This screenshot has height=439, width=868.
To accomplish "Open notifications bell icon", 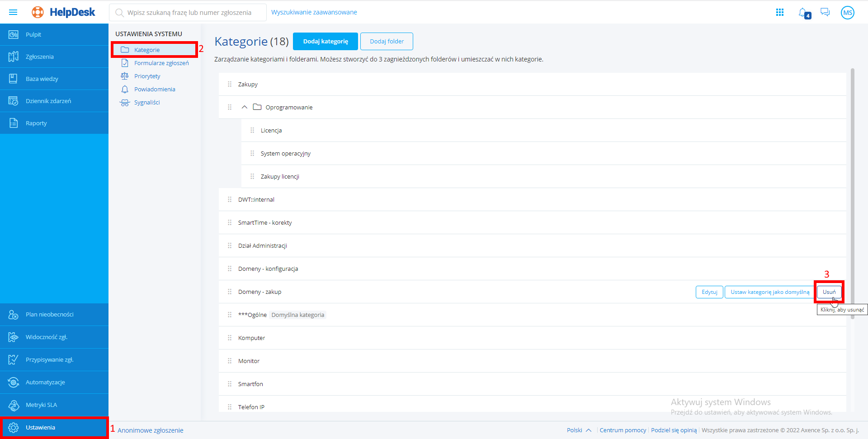I will 803,13.
